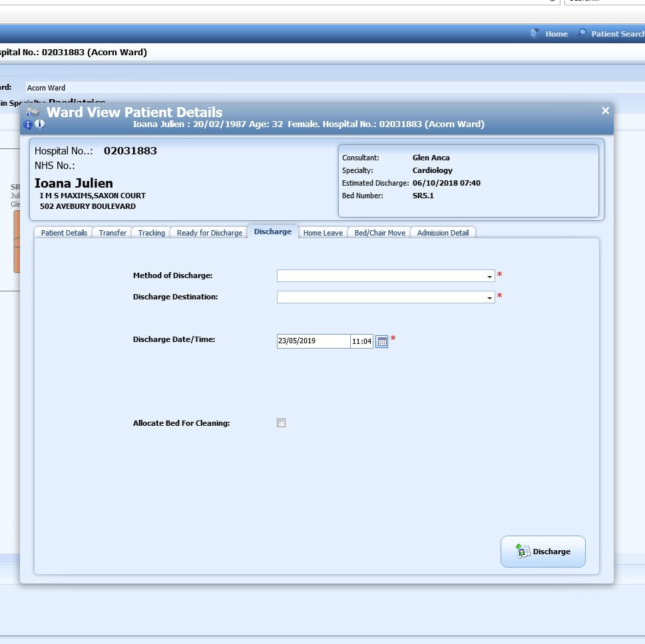Click the Discharge Date/Time label
Screen dimensions: 645x644
pyautogui.click(x=174, y=340)
